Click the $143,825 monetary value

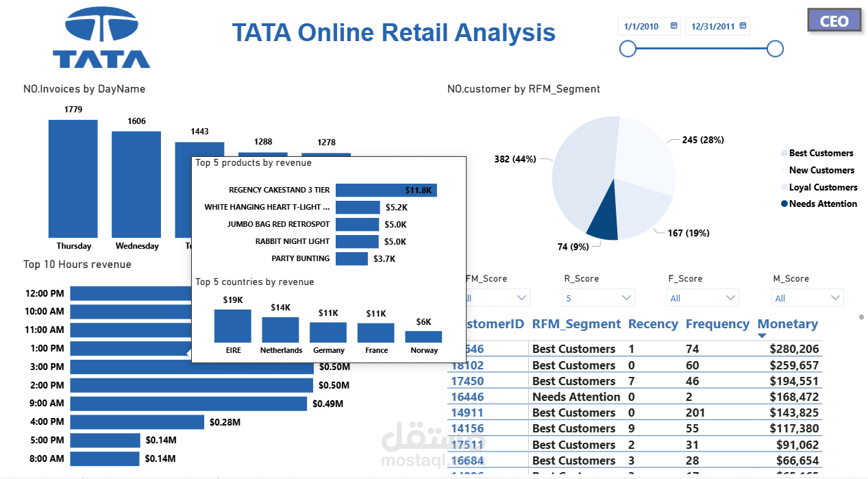794,413
